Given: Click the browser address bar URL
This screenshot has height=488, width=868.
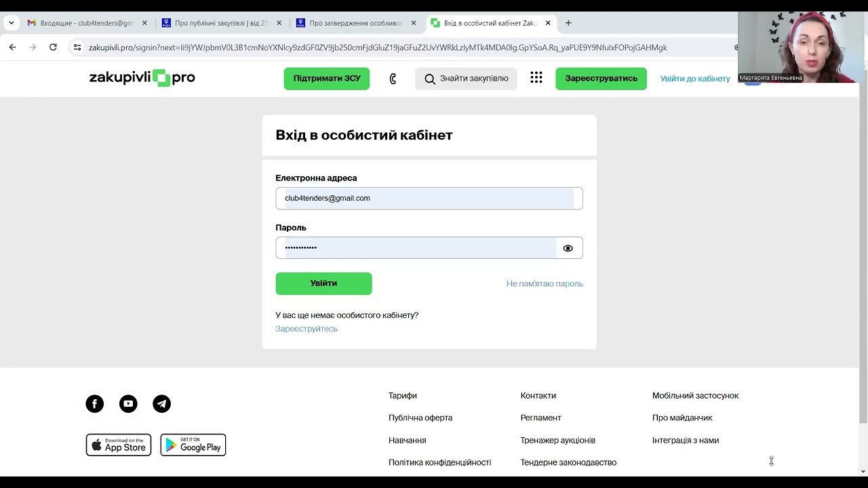Looking at the screenshot, I should pyautogui.click(x=378, y=47).
